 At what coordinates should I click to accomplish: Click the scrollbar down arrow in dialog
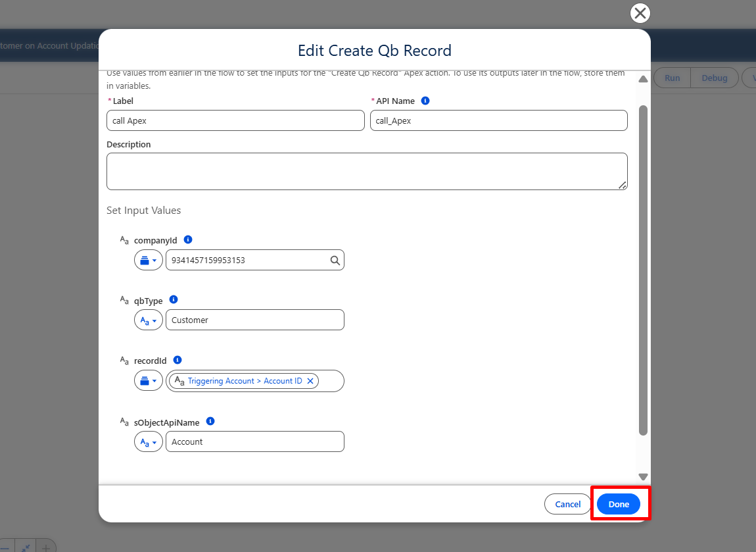coord(643,477)
